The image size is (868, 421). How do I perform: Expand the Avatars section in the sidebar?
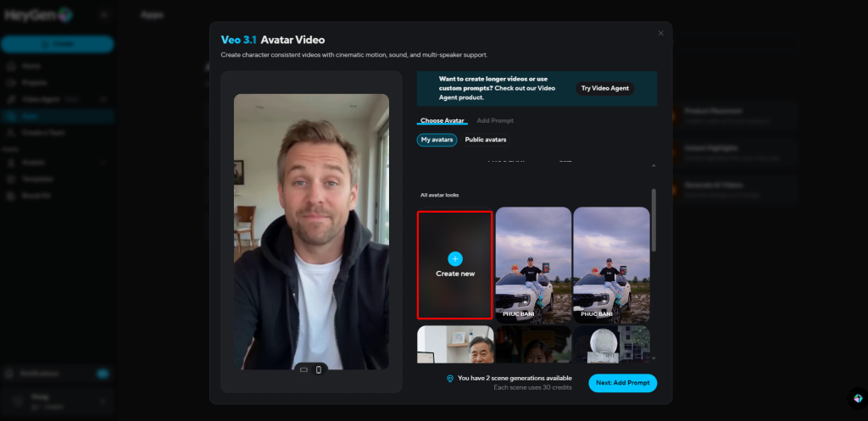pos(103,162)
